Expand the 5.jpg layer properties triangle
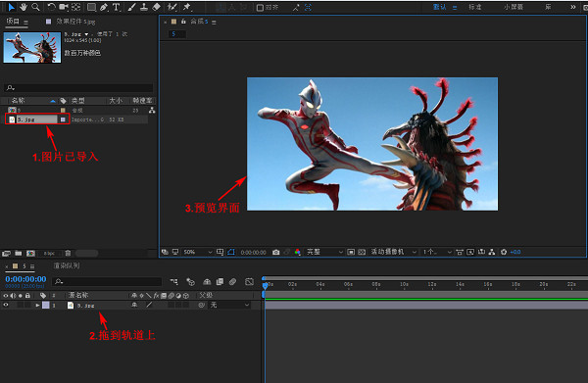This screenshot has width=588, height=383. [x=37, y=306]
